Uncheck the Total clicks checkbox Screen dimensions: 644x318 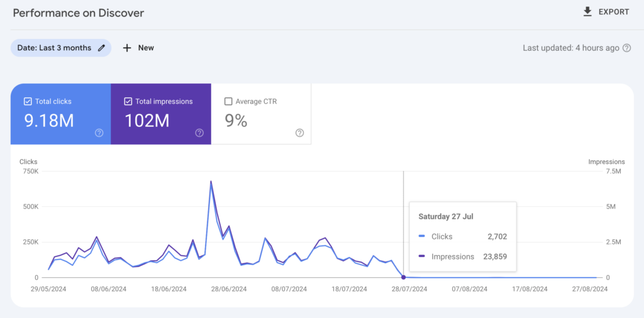pos(27,101)
